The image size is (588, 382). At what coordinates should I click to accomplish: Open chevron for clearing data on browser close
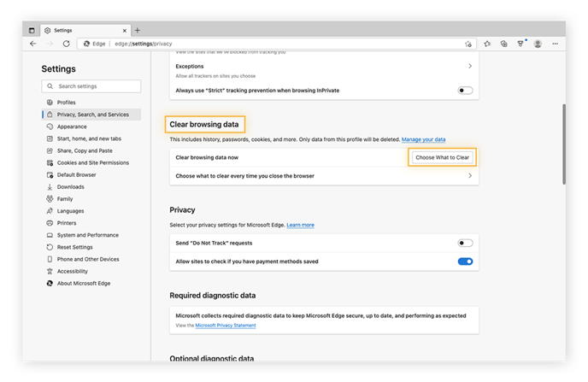470,176
